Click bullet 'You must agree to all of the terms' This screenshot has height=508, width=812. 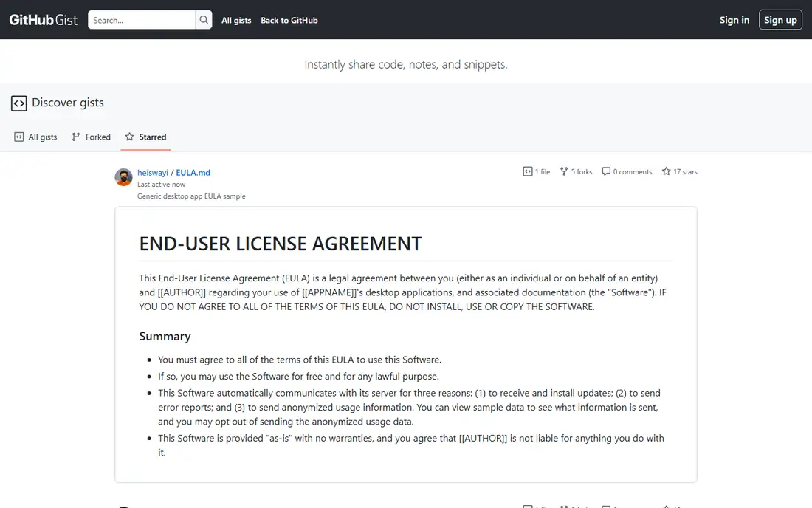pos(299,360)
